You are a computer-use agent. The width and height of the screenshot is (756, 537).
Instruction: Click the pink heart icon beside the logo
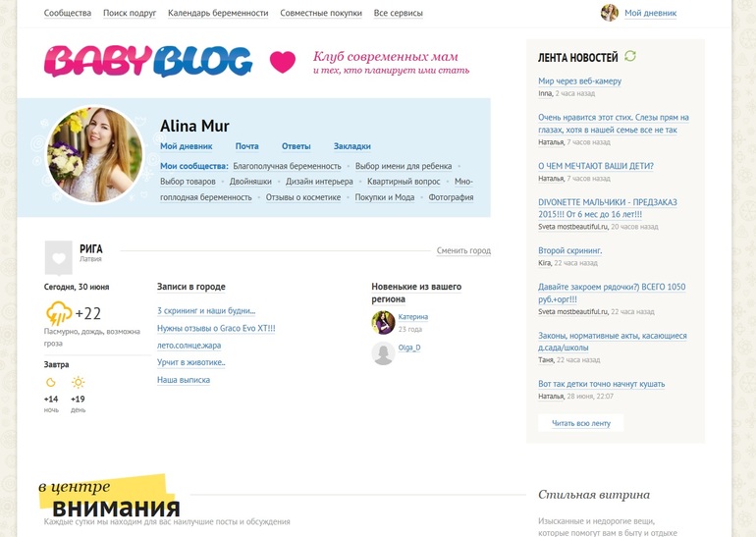[x=283, y=62]
